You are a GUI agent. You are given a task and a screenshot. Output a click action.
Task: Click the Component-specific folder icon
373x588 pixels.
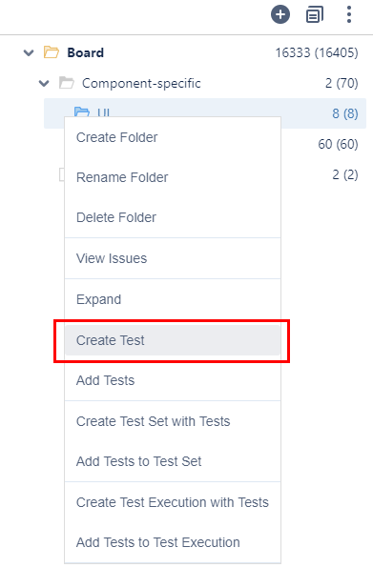click(x=67, y=83)
